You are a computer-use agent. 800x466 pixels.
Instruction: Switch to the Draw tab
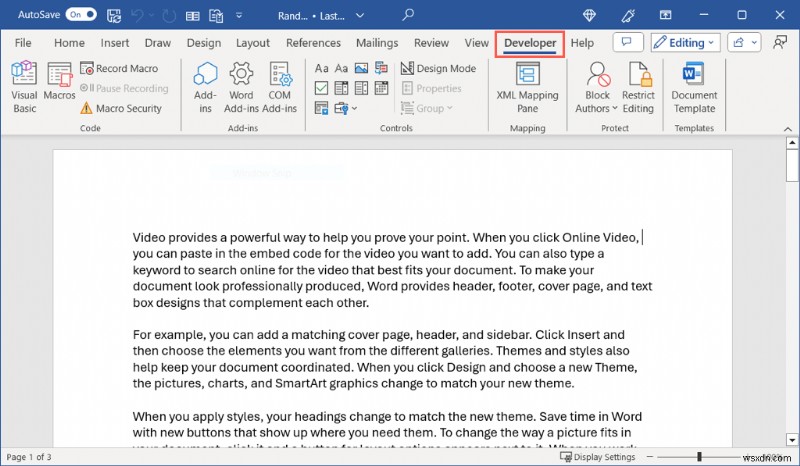click(x=158, y=43)
